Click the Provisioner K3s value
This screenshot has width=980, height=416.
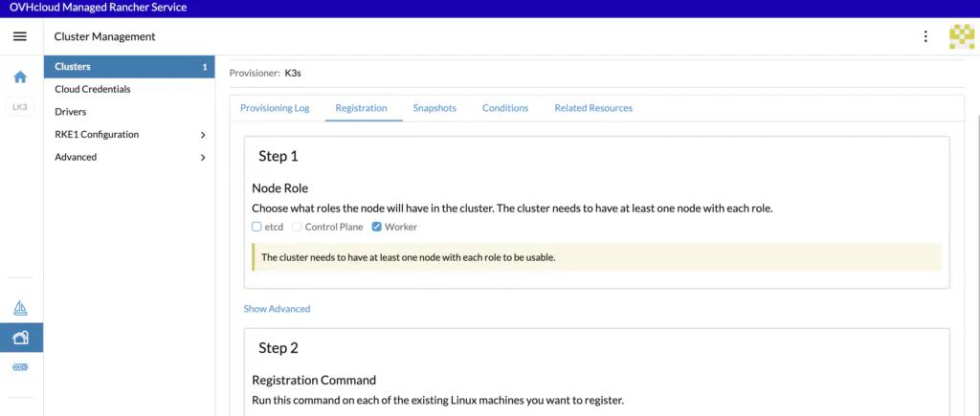(x=293, y=73)
